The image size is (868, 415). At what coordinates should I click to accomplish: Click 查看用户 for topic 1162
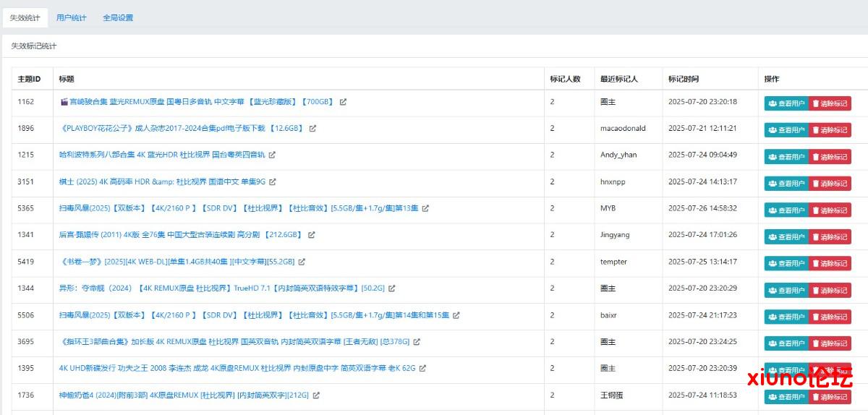pos(786,103)
